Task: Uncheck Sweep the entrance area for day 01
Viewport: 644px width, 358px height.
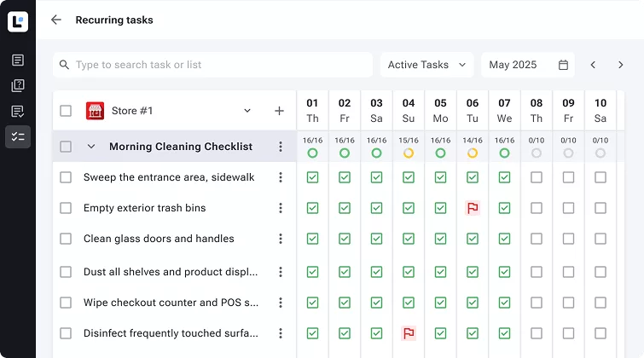Action: point(312,177)
